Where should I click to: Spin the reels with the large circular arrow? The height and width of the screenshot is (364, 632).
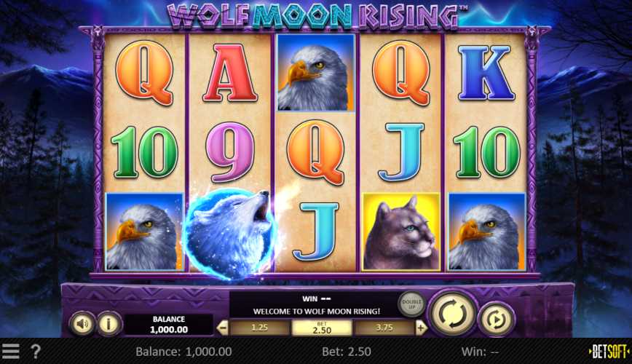click(453, 313)
